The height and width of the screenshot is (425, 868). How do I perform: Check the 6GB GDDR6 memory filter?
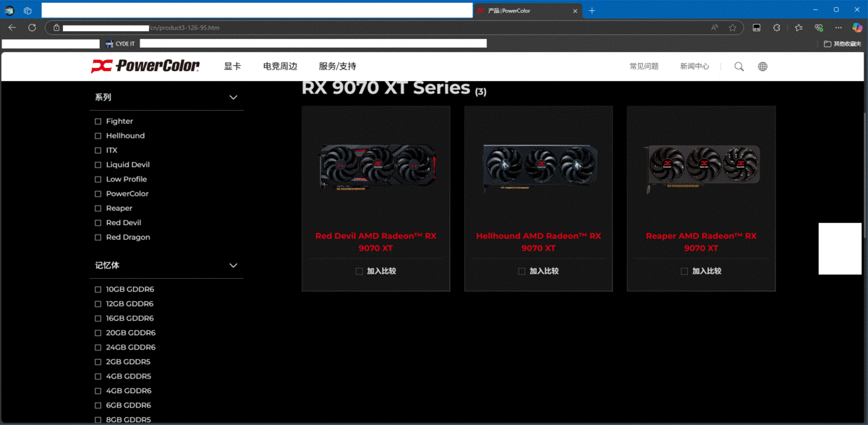click(x=98, y=405)
